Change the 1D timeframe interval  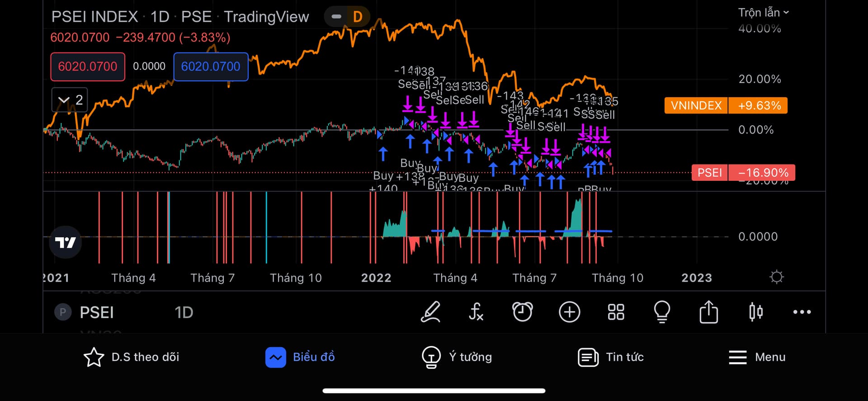184,312
